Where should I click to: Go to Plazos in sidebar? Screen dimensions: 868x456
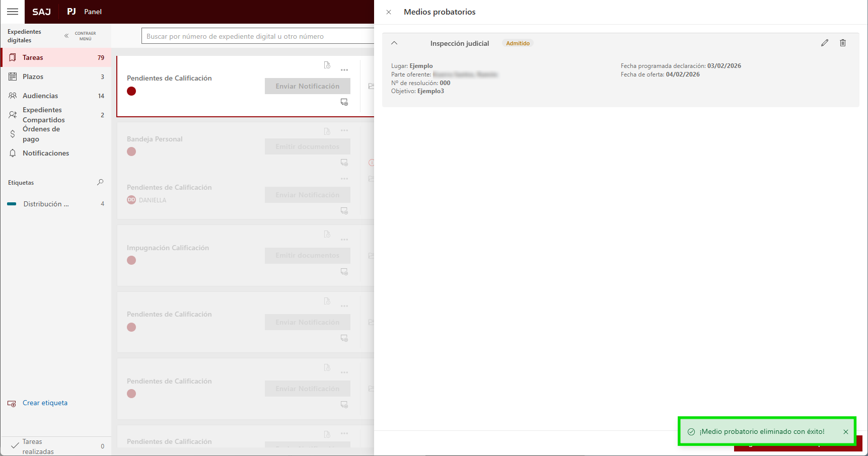[33, 77]
